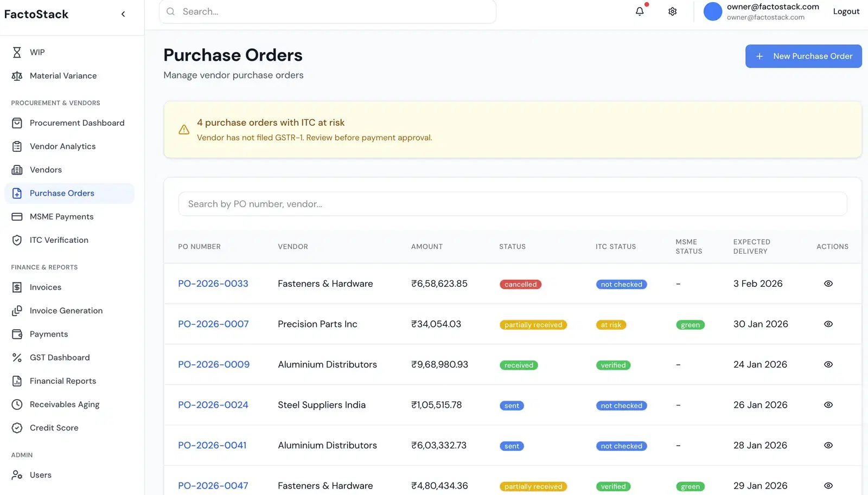View details of PO-2026-0033 via eye icon
This screenshot has width=868, height=495.
click(828, 284)
